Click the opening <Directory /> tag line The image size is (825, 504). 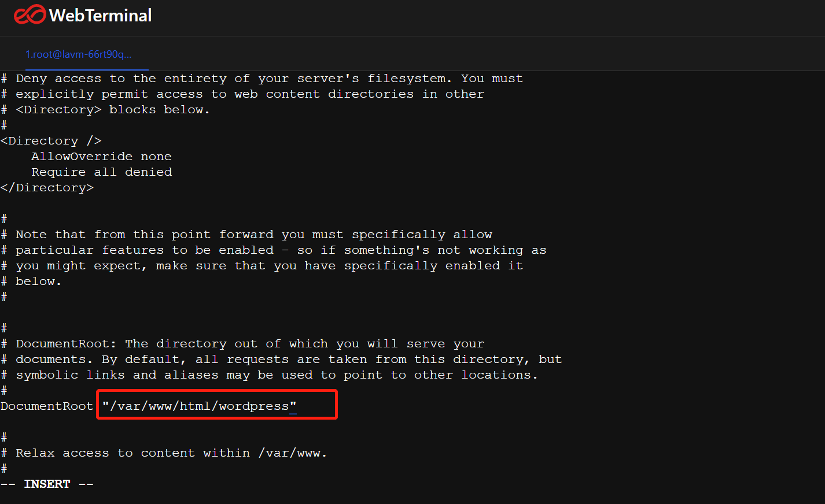tap(51, 141)
